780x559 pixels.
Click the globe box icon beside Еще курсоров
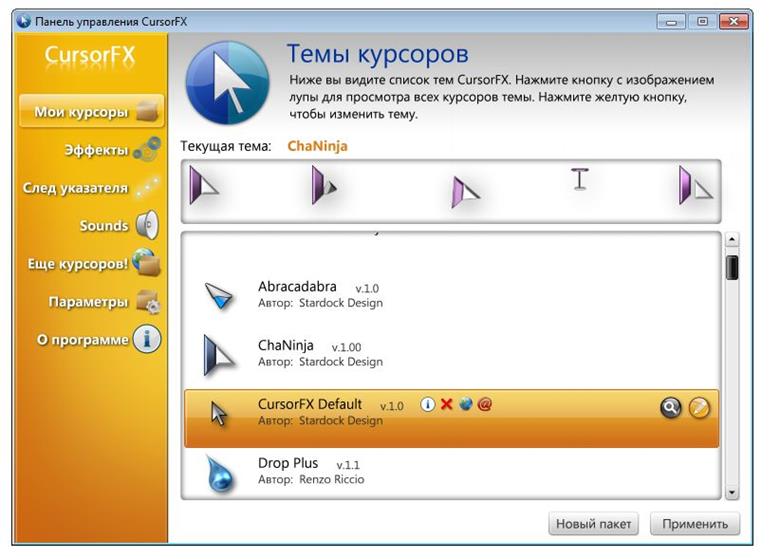(x=147, y=262)
